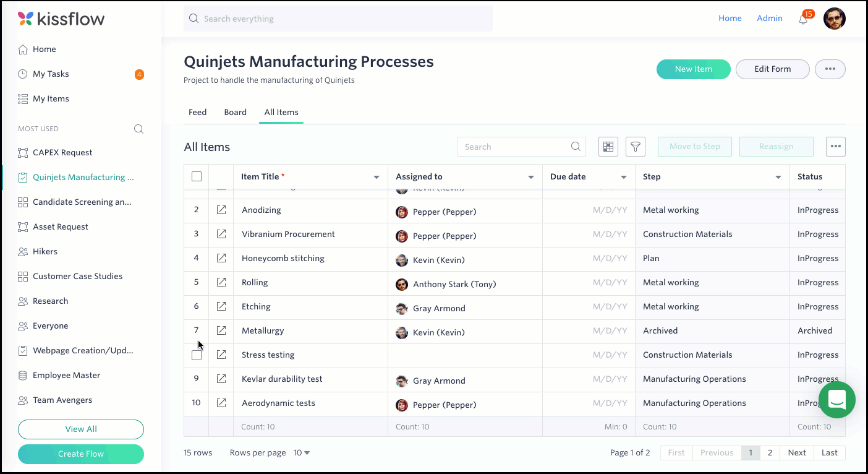868x474 pixels.
Task: Click the Next page button
Action: 797,453
